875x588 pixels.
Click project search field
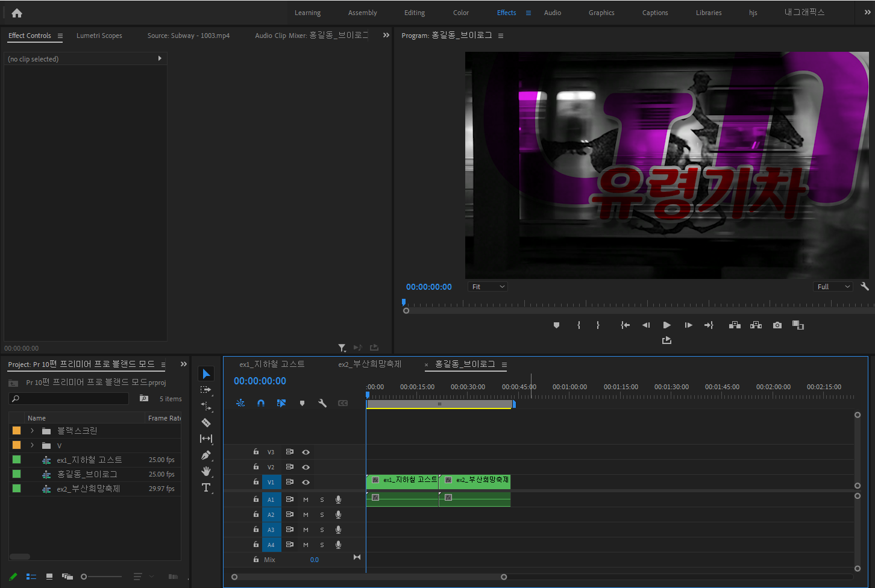click(x=69, y=399)
